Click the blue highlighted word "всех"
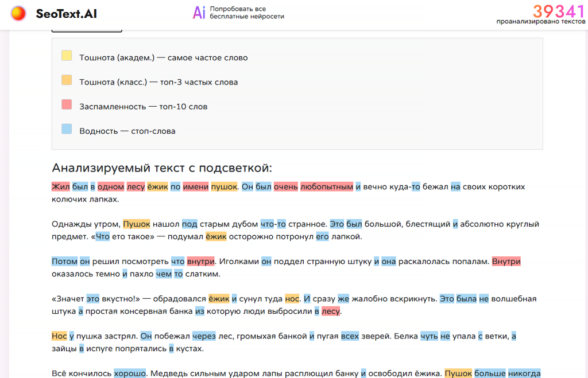The height and width of the screenshot is (378, 588). pos(350,336)
